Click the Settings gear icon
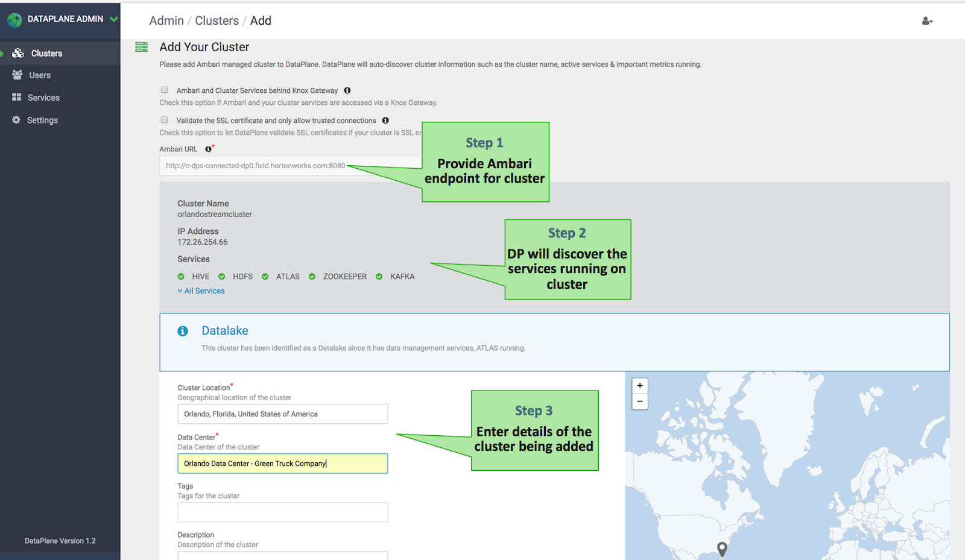The height and width of the screenshot is (560, 965). (x=16, y=120)
